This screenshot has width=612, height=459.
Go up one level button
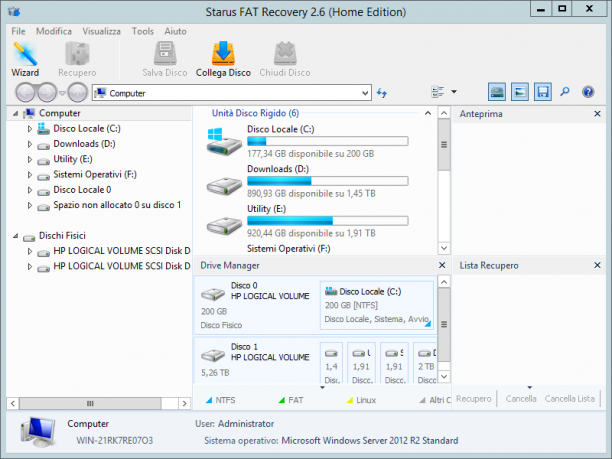[78, 93]
